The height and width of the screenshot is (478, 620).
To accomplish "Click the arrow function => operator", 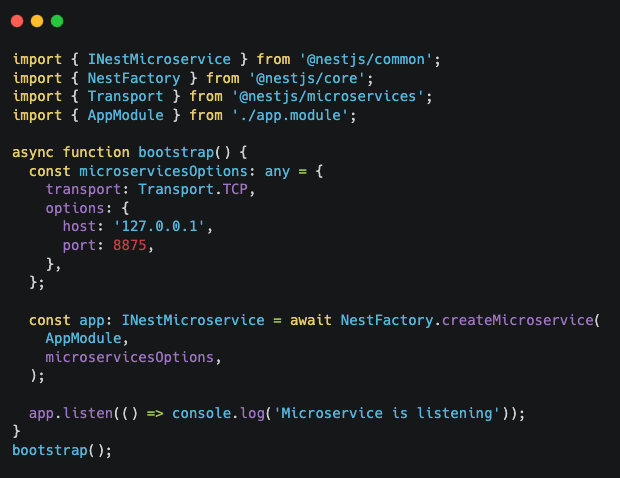I will pyautogui.click(x=155, y=414).
